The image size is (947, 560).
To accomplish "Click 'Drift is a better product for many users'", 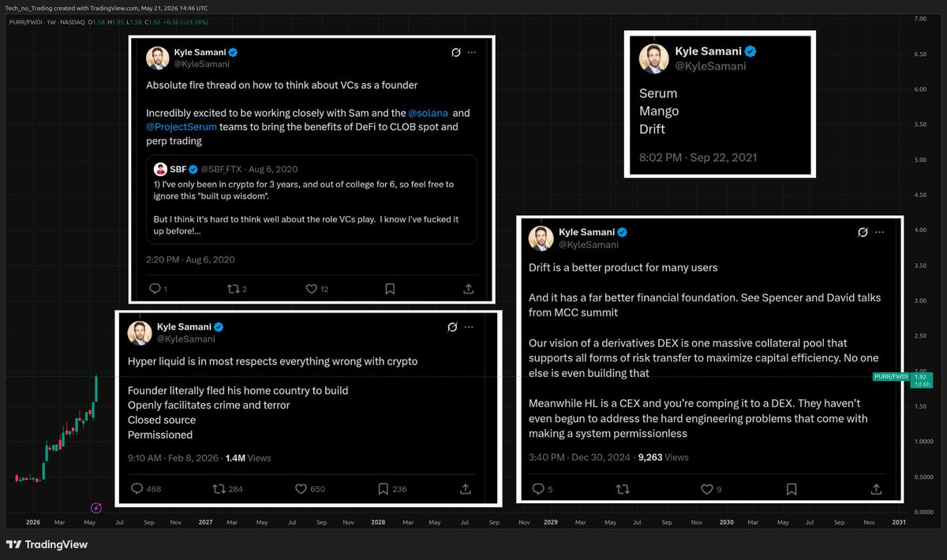I will tap(623, 267).
